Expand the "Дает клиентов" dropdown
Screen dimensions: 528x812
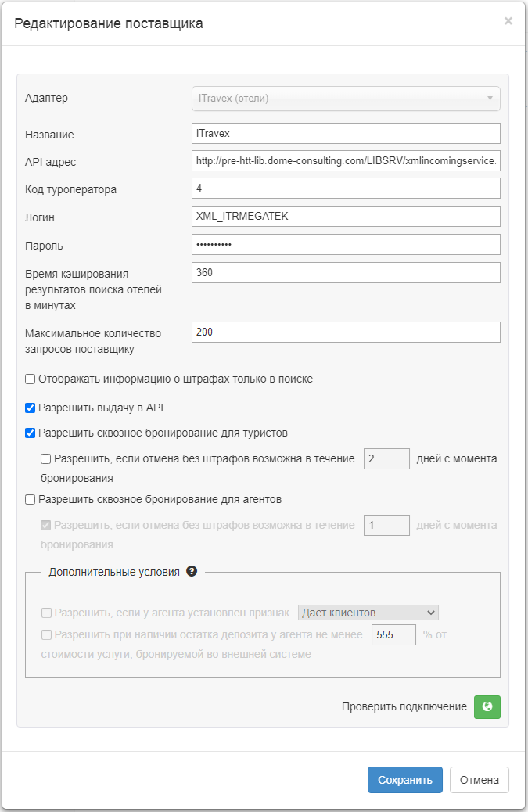pyautogui.click(x=368, y=613)
